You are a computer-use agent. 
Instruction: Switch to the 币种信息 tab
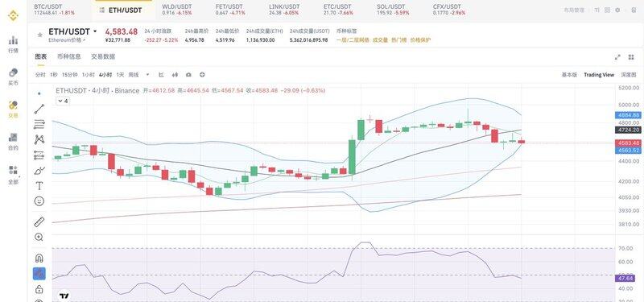click(69, 56)
